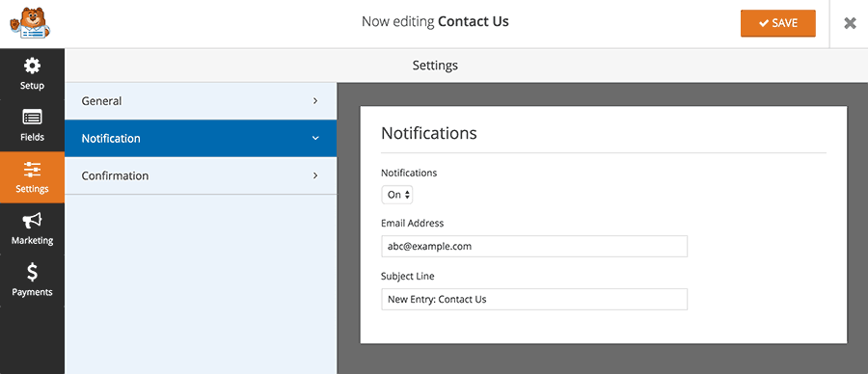This screenshot has width=868, height=374.
Task: Click the Marketing label in sidebar
Action: [32, 241]
